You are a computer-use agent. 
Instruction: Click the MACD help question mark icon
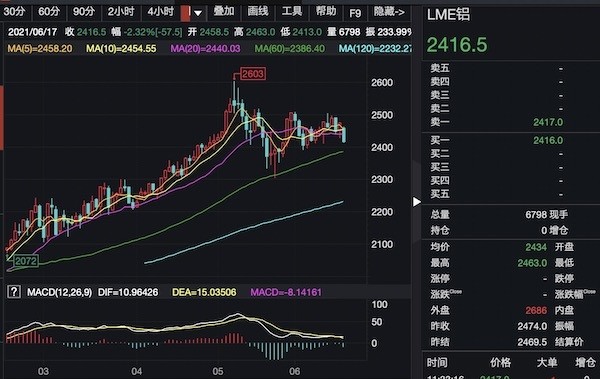coord(14,292)
